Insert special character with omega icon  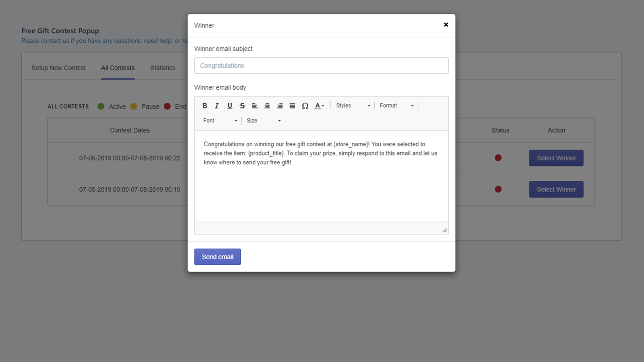305,106
